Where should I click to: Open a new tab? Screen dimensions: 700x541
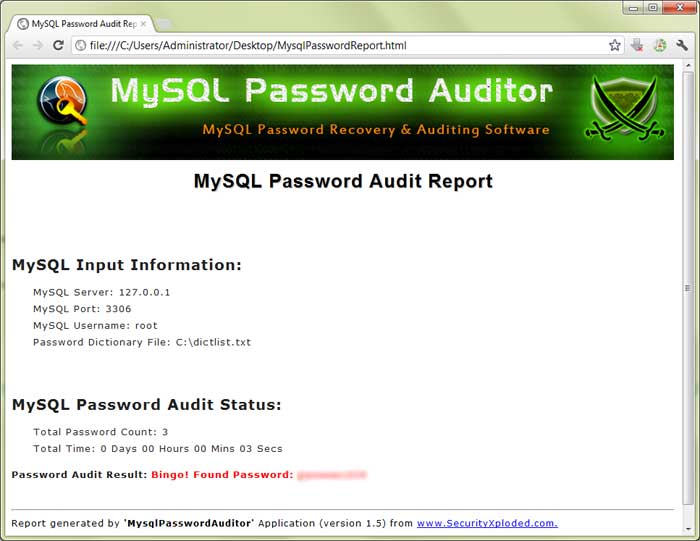coord(165,23)
